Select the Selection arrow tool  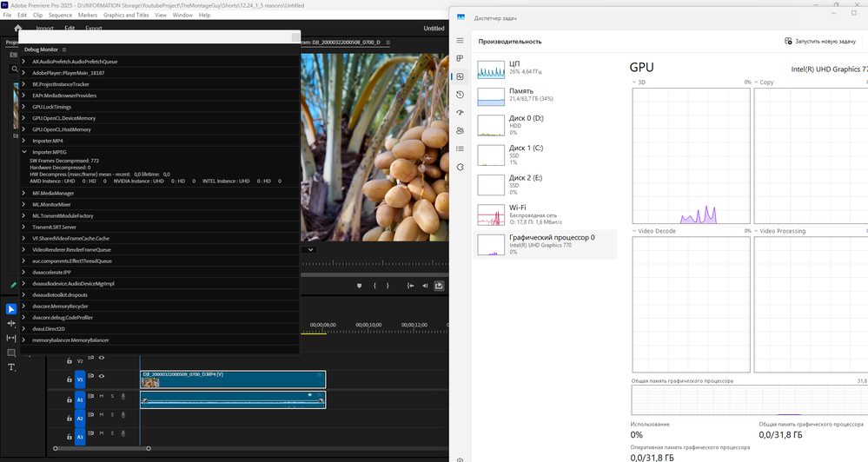click(x=12, y=309)
